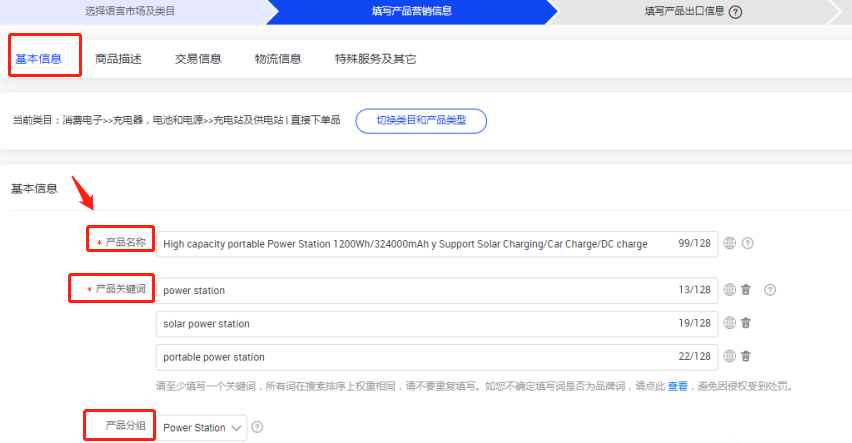
Task: Delete the 'portable power station' keyword
Action: click(746, 356)
